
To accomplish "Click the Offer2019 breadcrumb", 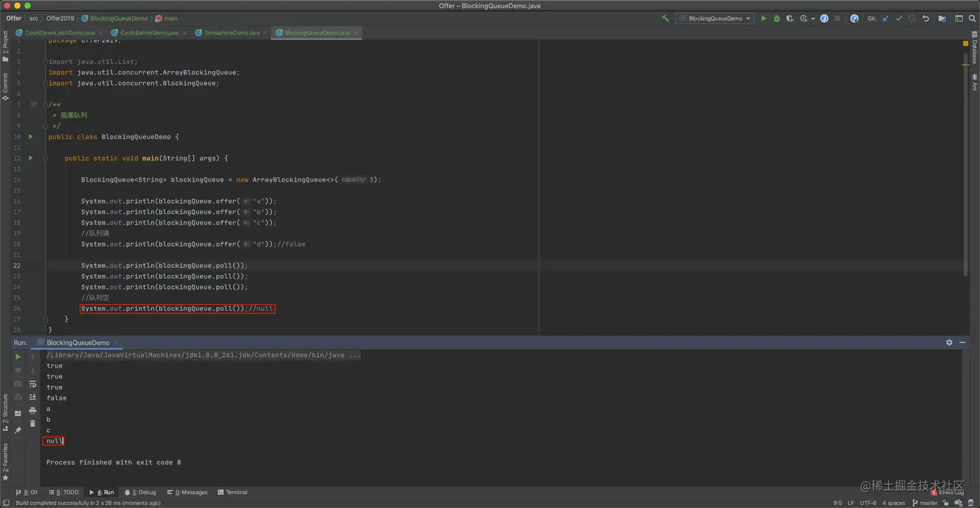I will coord(60,18).
